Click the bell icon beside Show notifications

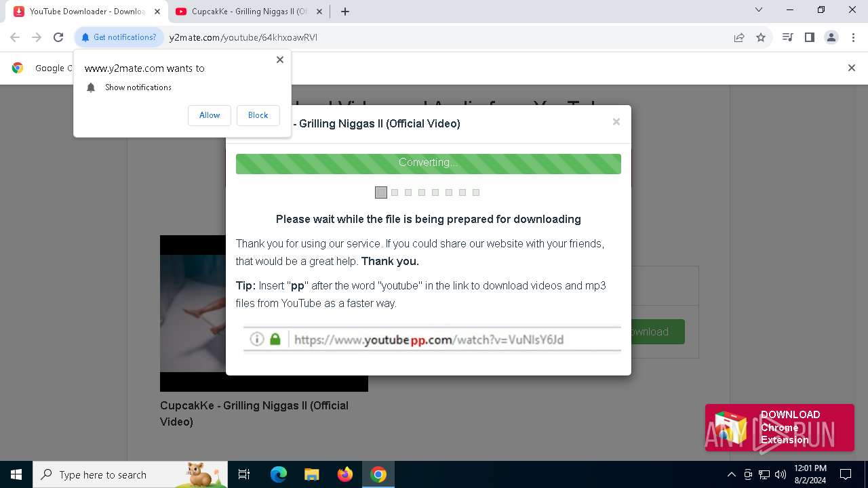[91, 87]
